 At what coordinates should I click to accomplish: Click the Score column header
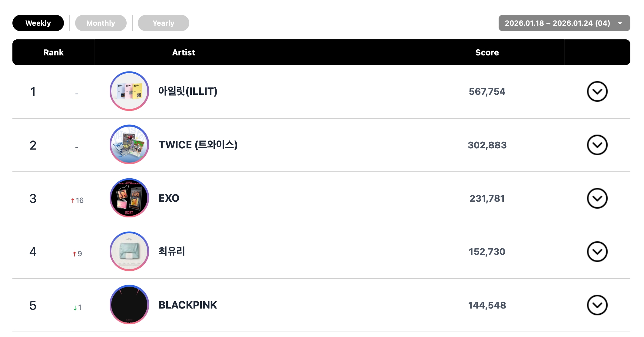tap(487, 52)
